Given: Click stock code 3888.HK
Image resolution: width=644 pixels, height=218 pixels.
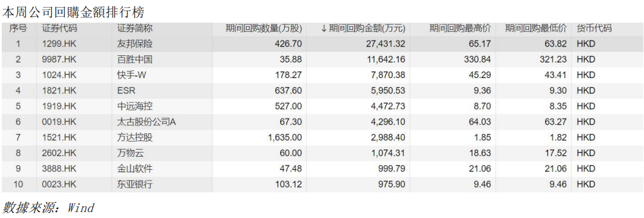Looking at the screenshot, I should (x=59, y=169).
